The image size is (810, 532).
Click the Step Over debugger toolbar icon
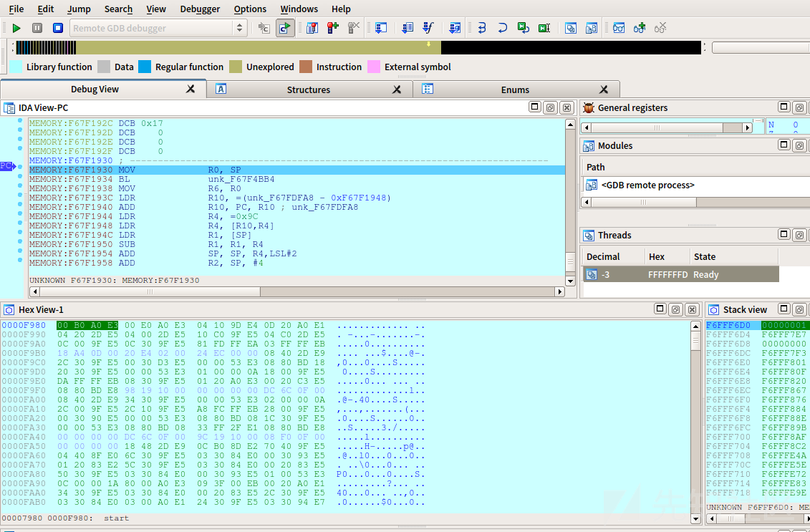502,28
